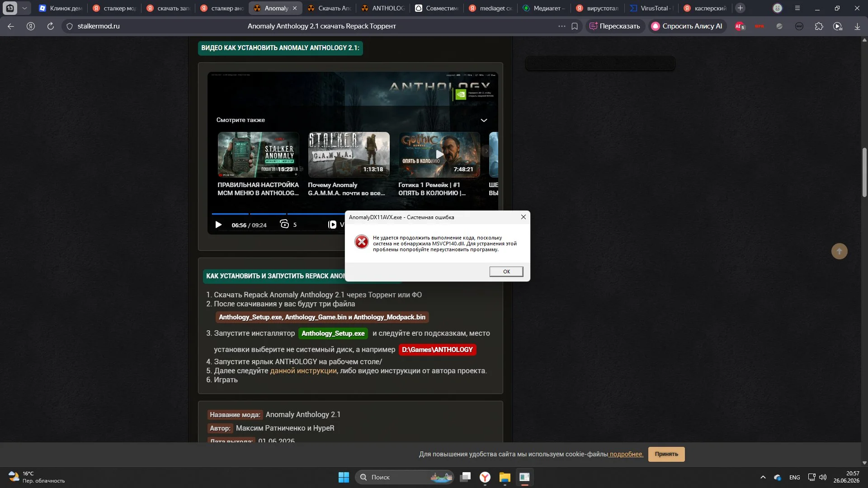Screen dimensions: 868x488
Task: Close the active Anomaly tab
Action: (295, 8)
